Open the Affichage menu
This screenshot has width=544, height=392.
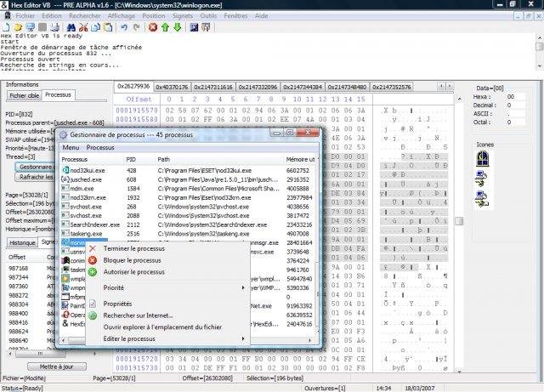point(122,15)
